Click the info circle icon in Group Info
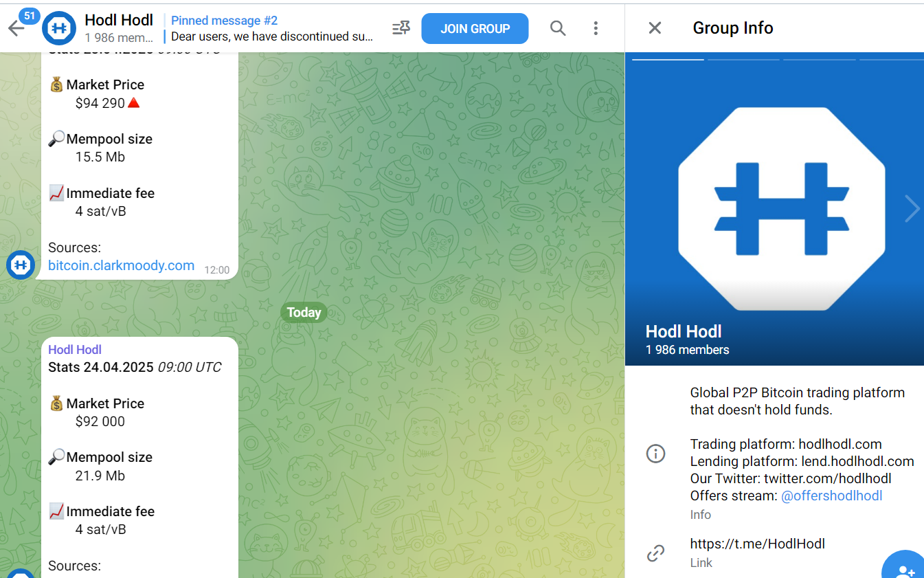Image resolution: width=924 pixels, height=578 pixels. click(x=656, y=454)
